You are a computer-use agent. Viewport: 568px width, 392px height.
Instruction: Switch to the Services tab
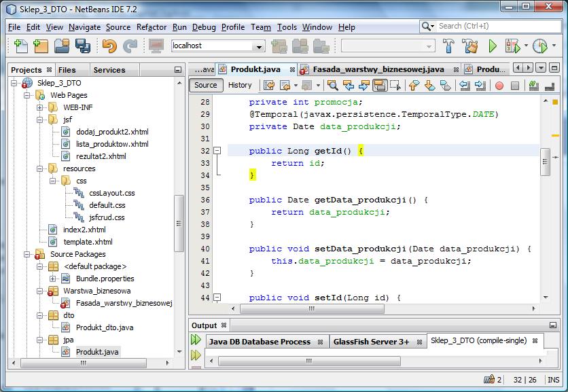[x=109, y=70]
